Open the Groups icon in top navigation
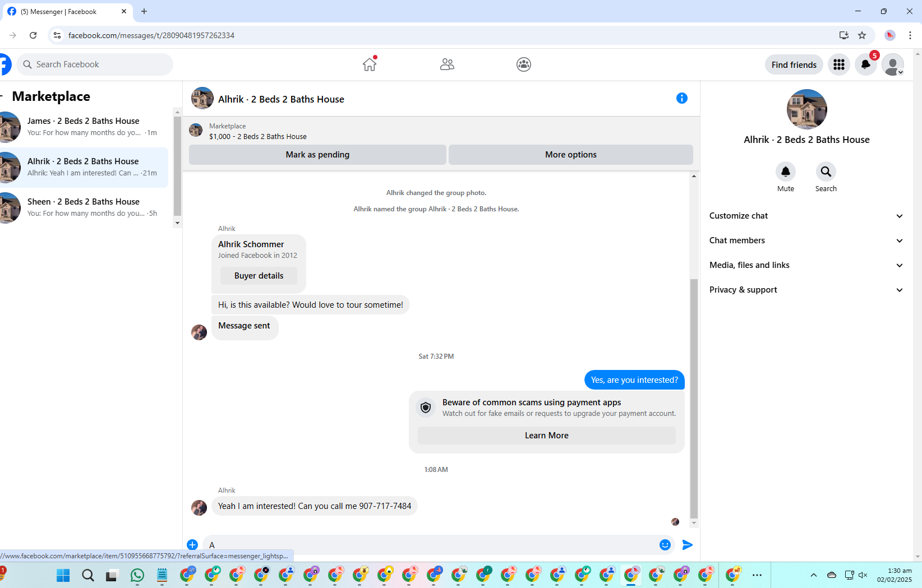Image resolution: width=922 pixels, height=588 pixels. [524, 64]
